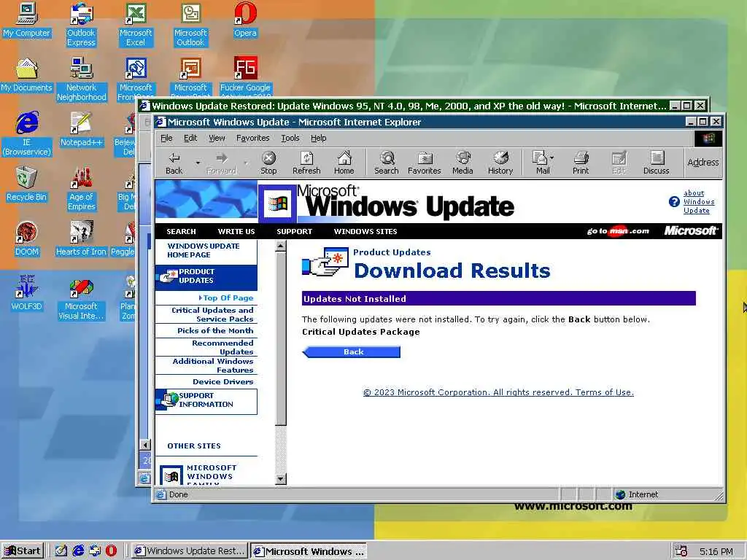Select Product Updates in the sidebar

(206, 276)
